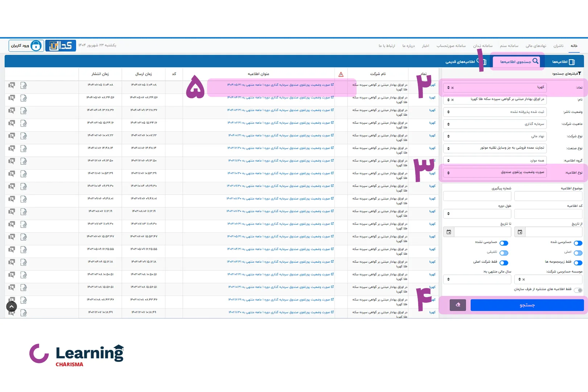The height and width of the screenshot is (392, 588).
Task: Clear the 'نماد' field with its x icon
Action: [x=452, y=88]
